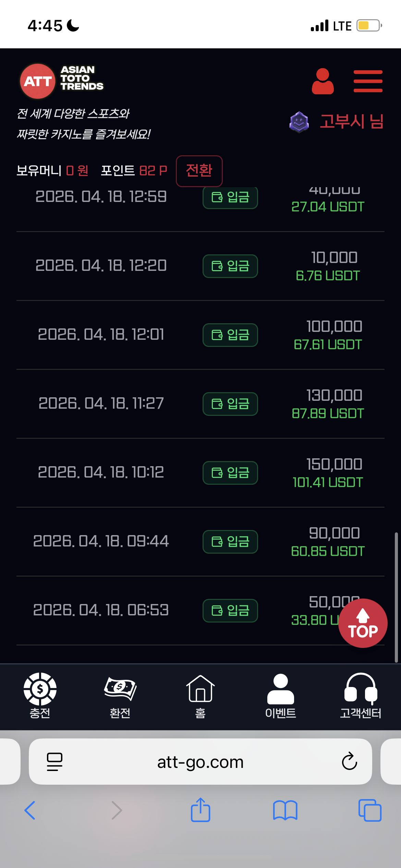The image size is (401, 868).
Task: Tap the red TOP scroll-up button
Action: pos(363,623)
